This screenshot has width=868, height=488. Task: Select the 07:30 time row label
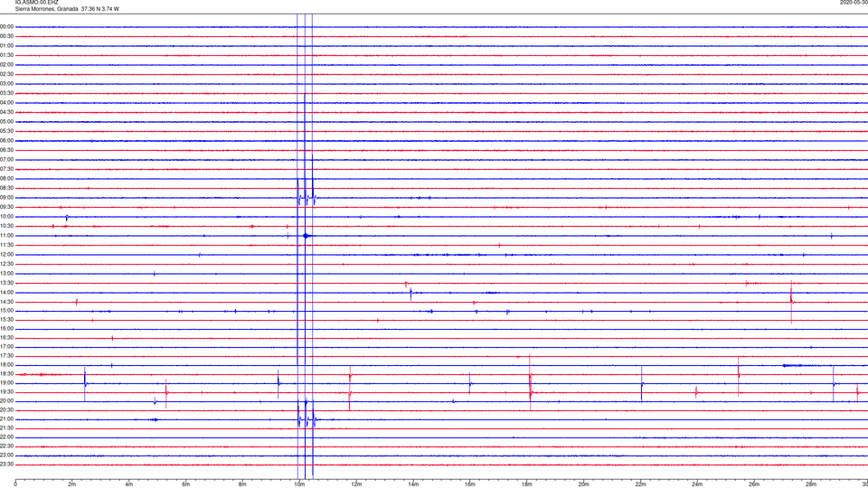pos(6,169)
